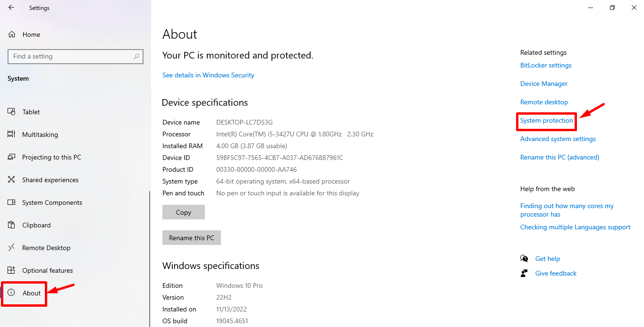This screenshot has width=644, height=327.
Task: Click inside the Find a setting field
Action: [76, 57]
